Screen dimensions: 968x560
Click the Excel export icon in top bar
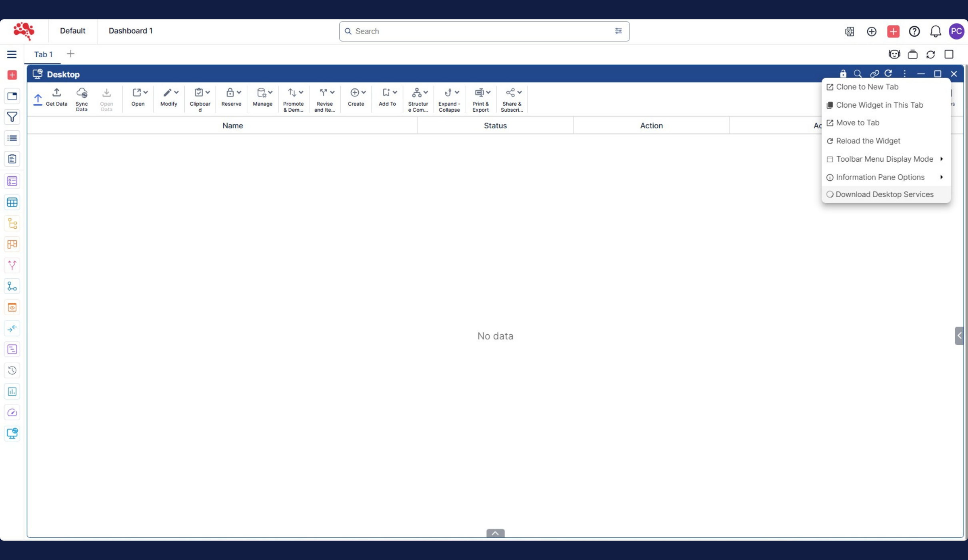(850, 31)
